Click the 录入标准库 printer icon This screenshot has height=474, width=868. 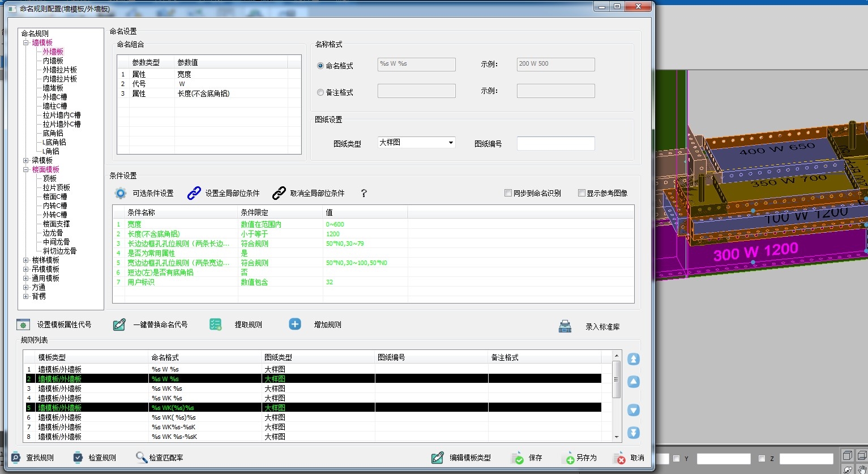tap(565, 326)
